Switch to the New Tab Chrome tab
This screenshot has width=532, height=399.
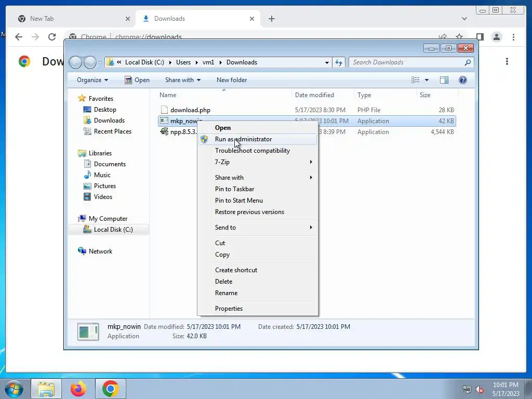click(x=73, y=19)
